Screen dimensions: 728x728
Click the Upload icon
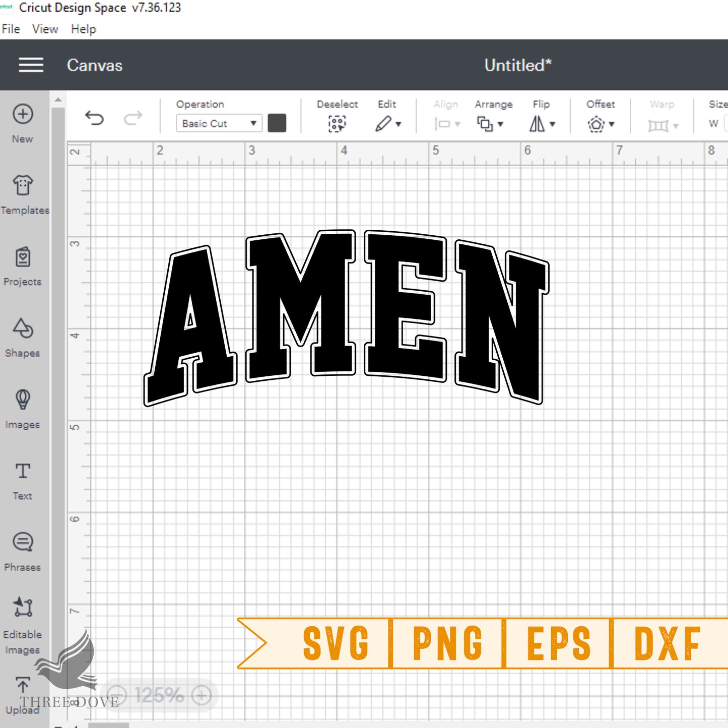pyautogui.click(x=23, y=685)
